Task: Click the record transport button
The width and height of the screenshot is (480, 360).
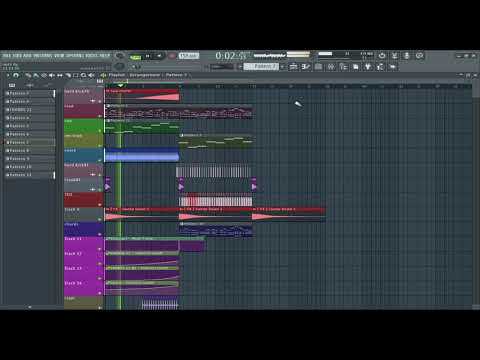Action: (x=172, y=56)
